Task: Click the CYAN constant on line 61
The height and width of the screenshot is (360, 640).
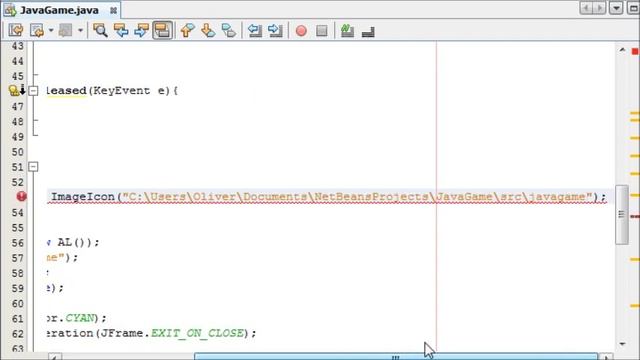Action: [x=80, y=318]
